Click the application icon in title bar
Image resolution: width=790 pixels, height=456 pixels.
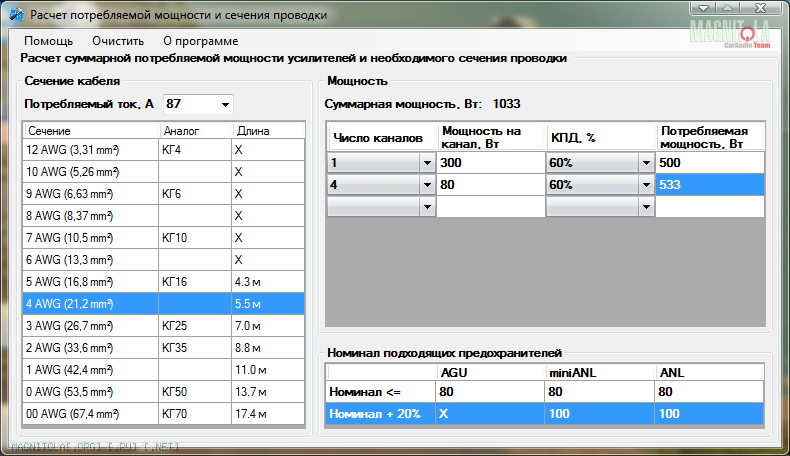tap(15, 14)
